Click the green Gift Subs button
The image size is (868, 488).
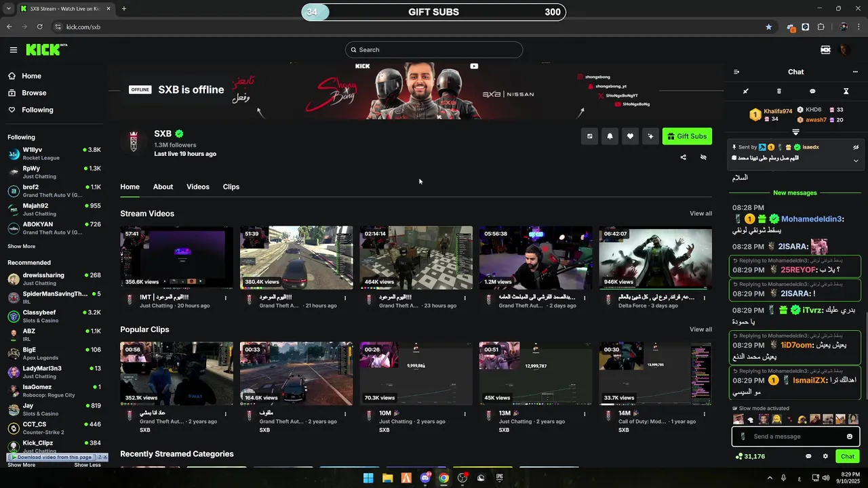688,136
